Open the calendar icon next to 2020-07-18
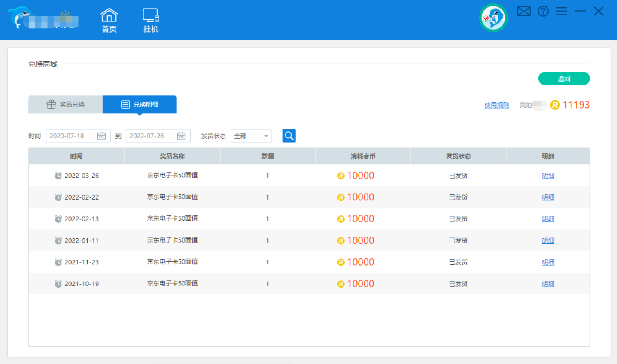Image resolution: width=617 pixels, height=364 pixels. [101, 135]
